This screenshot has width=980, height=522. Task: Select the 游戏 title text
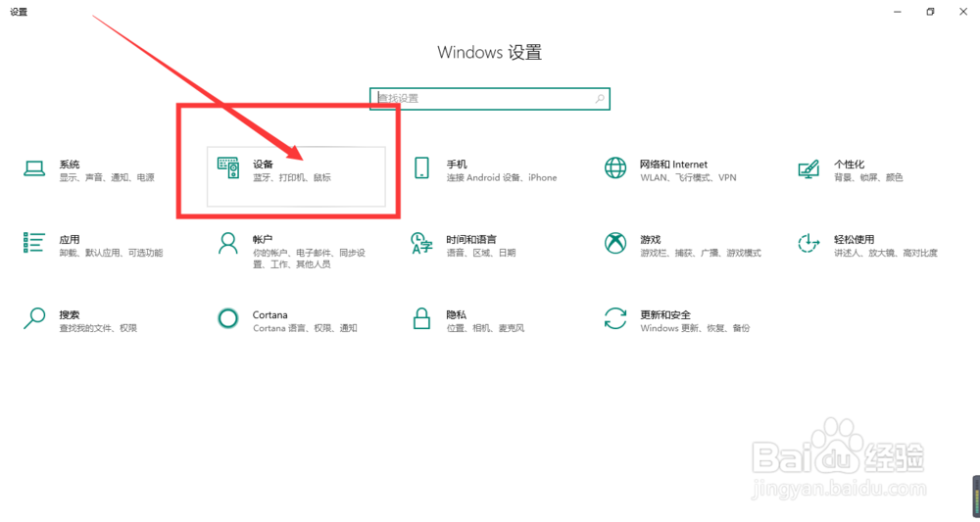pyautogui.click(x=650, y=239)
